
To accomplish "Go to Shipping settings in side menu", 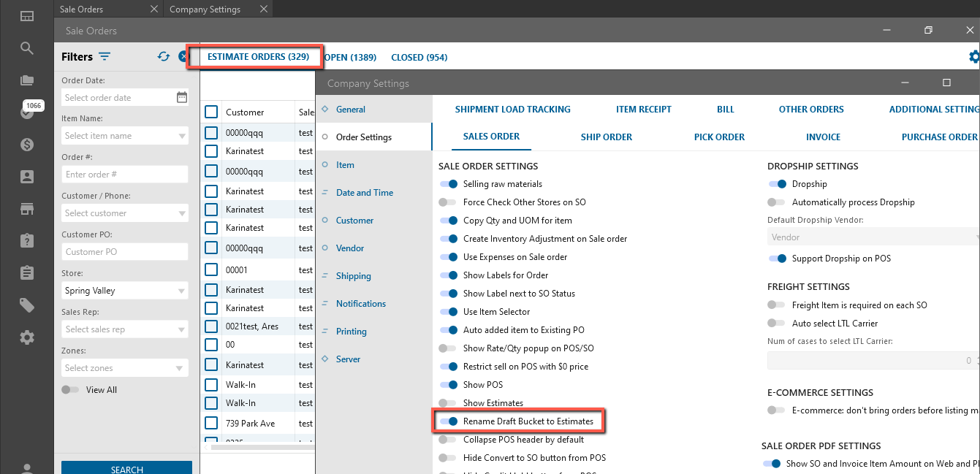I will tap(353, 276).
